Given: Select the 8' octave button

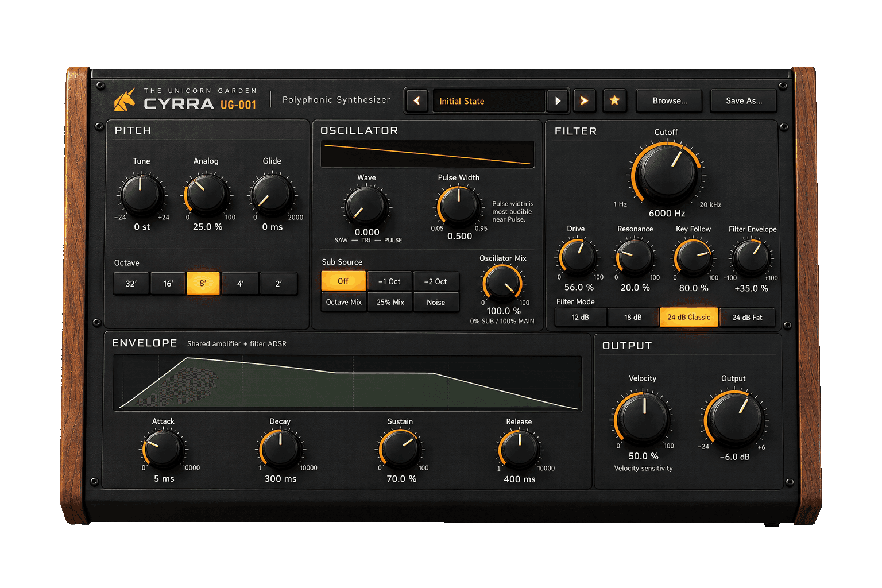Looking at the screenshot, I should pos(203,284).
